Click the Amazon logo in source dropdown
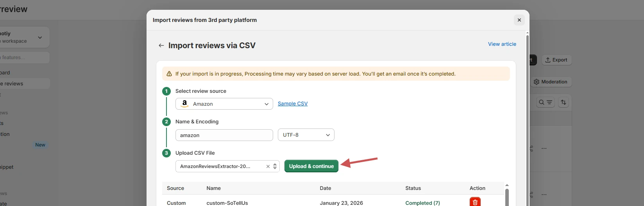Screen dimensions: 644x206 [184, 104]
